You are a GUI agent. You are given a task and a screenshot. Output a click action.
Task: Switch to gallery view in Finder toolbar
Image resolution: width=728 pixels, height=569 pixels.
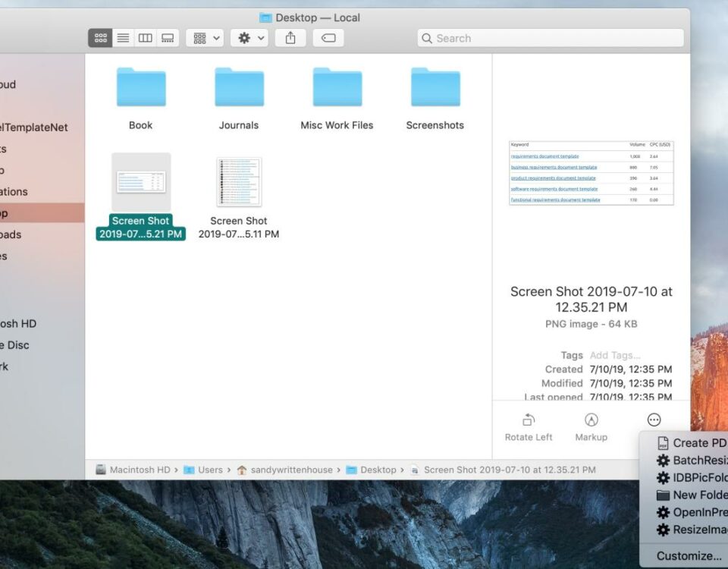tap(168, 38)
